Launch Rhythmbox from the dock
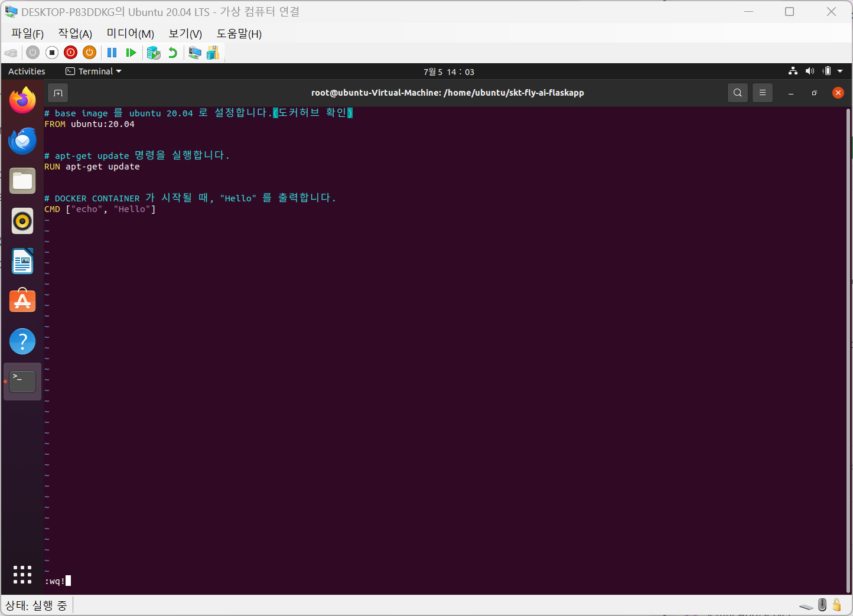The image size is (853, 616). pos(22,221)
